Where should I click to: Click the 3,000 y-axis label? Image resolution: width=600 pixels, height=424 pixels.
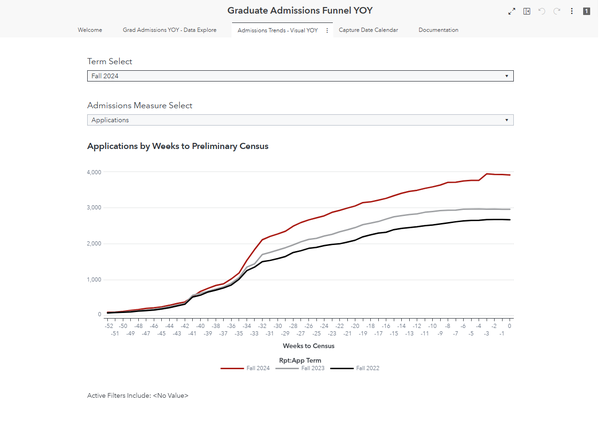(94, 208)
